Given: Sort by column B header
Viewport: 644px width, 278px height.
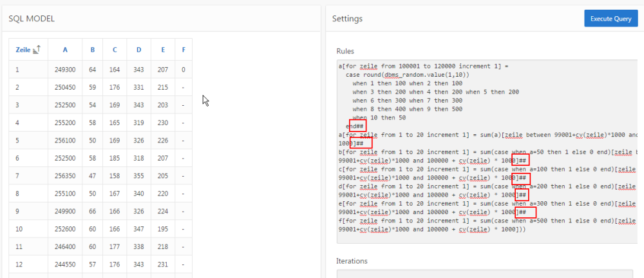Looking at the screenshot, I should click(92, 50).
